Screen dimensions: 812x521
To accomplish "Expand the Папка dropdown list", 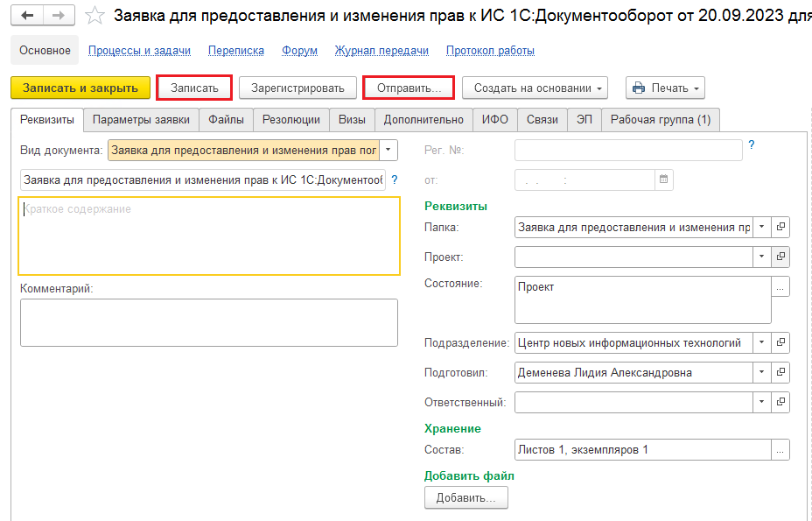I will (761, 227).
